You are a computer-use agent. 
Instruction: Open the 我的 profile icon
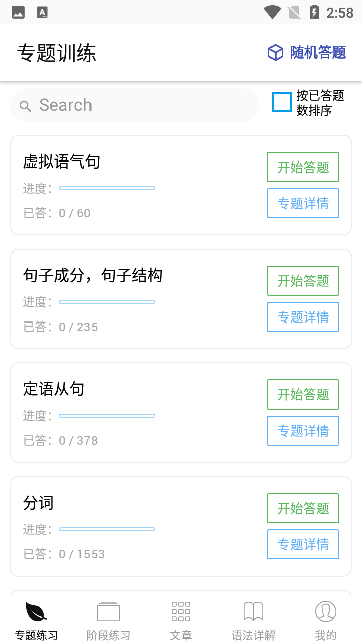(326, 612)
